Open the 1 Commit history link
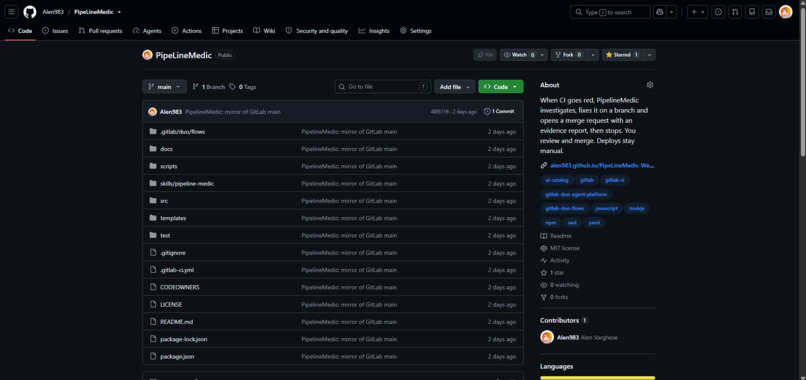Screen dimensions: 806x380 499,112
